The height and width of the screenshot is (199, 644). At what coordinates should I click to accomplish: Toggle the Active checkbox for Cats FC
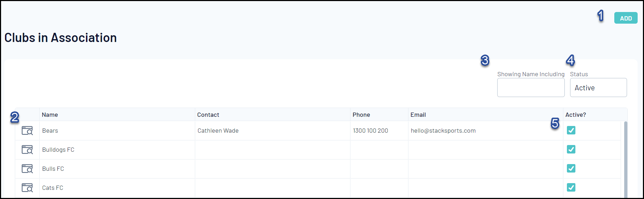(571, 187)
